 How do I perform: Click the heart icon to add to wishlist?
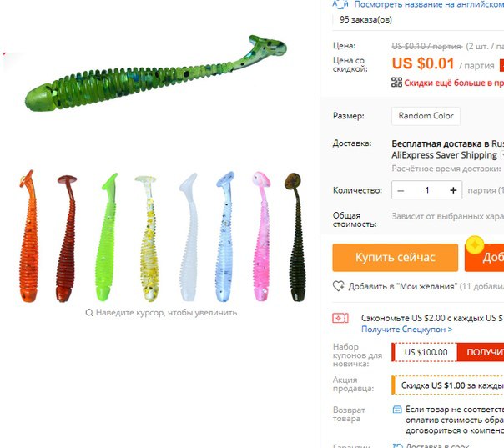(x=339, y=286)
